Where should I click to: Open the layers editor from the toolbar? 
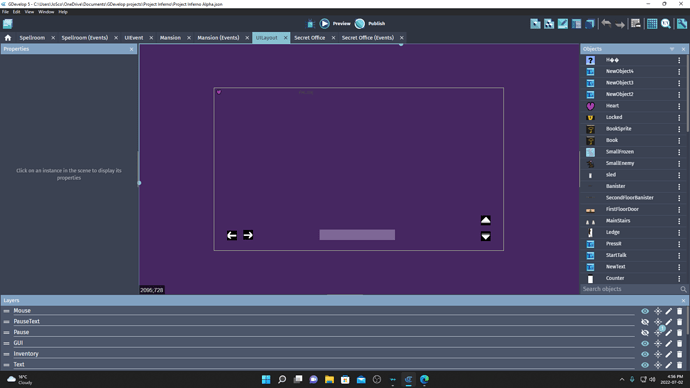590,24
